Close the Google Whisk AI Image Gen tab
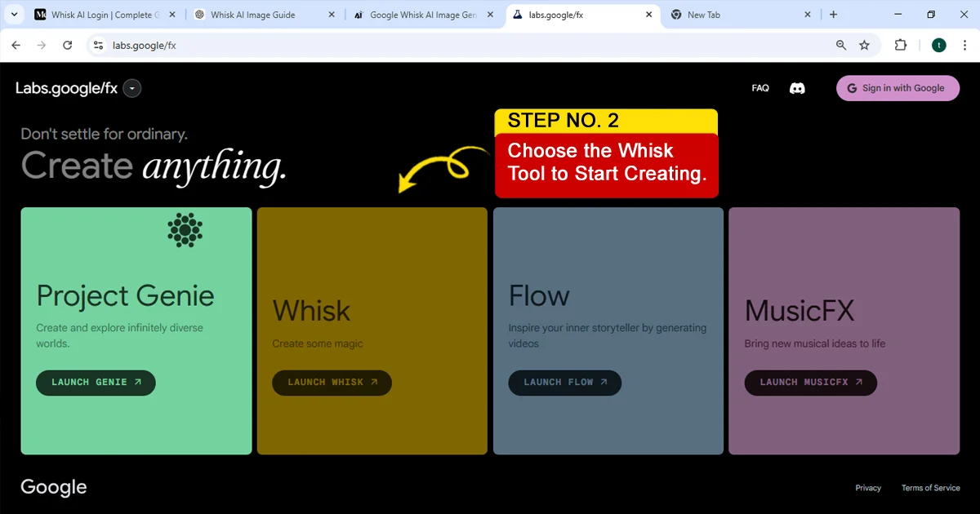This screenshot has width=980, height=514. (488, 15)
